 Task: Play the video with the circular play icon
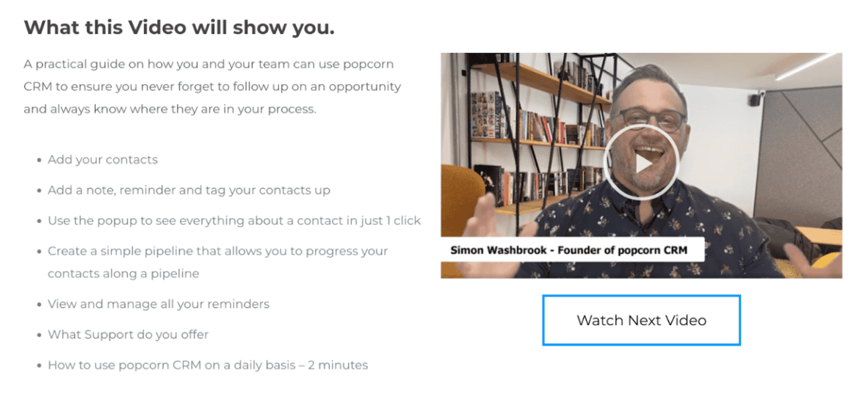pos(641,164)
